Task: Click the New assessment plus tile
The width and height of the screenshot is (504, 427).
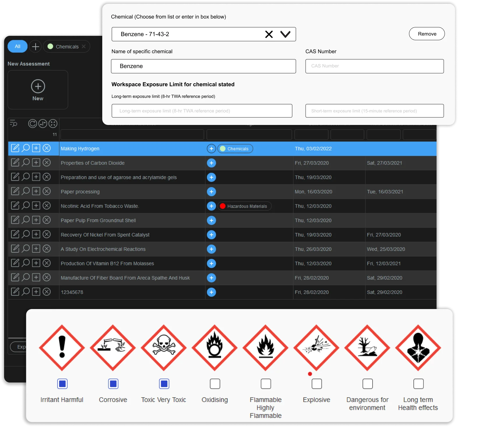Action: [38, 90]
